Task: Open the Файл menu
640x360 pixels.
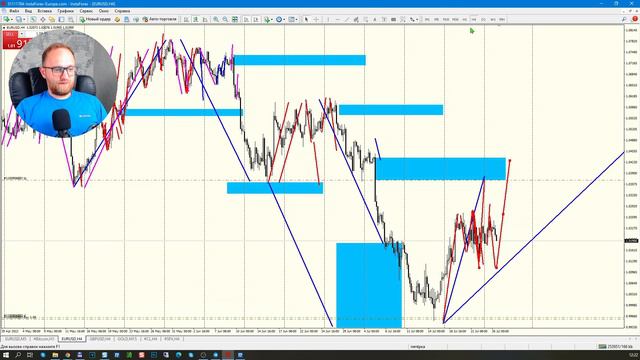Action: [x=14, y=11]
